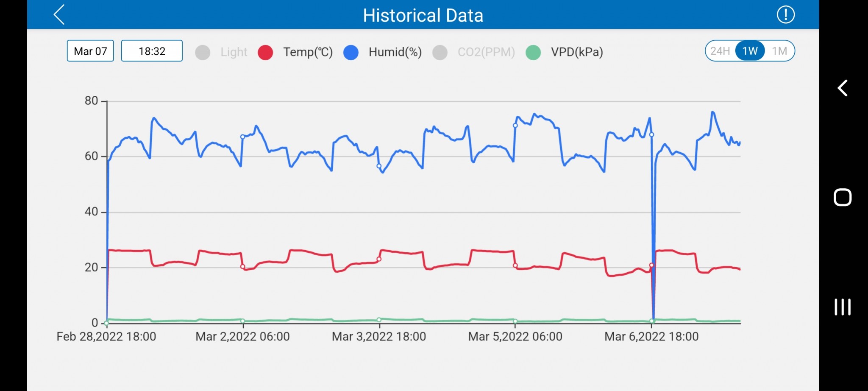Enable the gray CO2 series dot
Screen dimensions: 868x391
(x=440, y=52)
